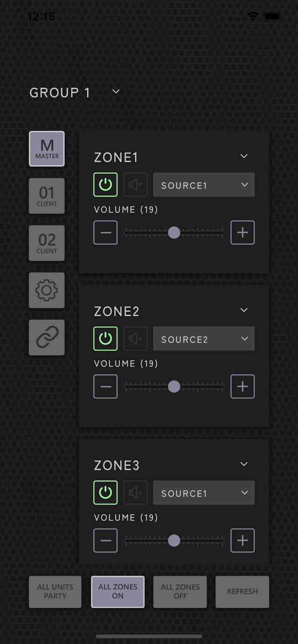Change SOURCE1 for ZONE1
The width and height of the screenshot is (298, 644).
(204, 185)
